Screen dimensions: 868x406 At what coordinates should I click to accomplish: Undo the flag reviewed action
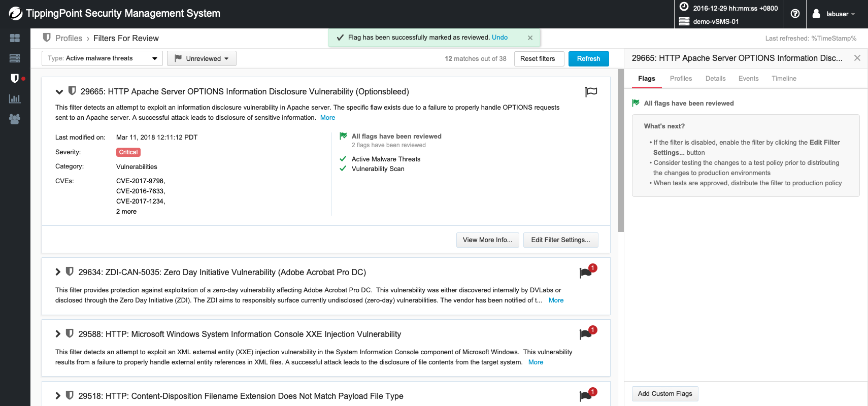pos(499,38)
